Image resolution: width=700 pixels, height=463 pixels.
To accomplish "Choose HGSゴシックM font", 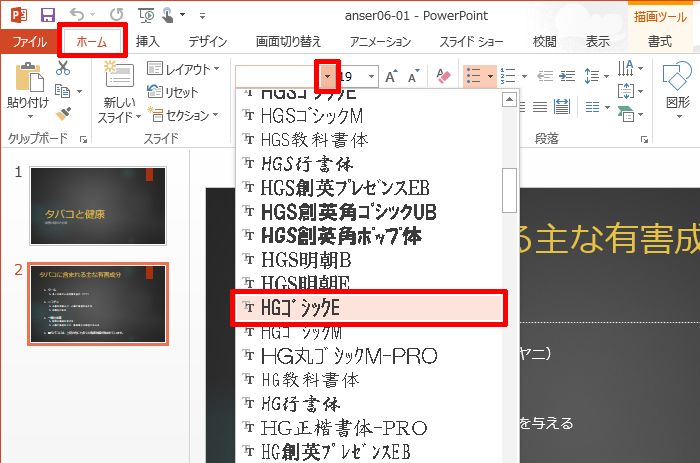I will click(x=368, y=116).
